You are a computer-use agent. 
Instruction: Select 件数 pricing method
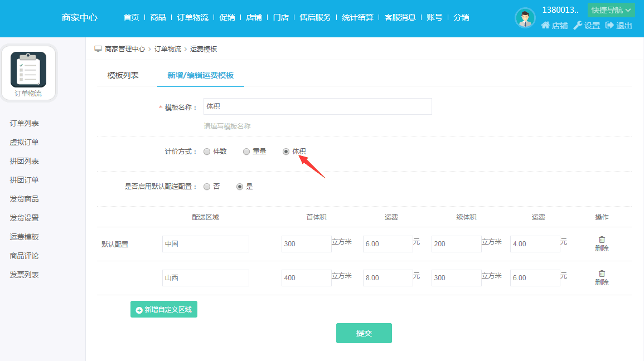pyautogui.click(x=207, y=152)
